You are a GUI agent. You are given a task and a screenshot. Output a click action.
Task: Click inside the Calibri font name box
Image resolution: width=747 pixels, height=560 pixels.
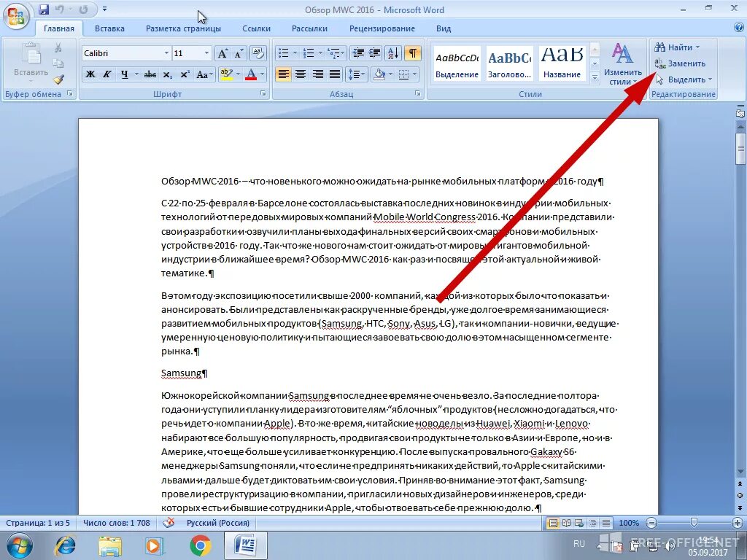[x=122, y=52]
